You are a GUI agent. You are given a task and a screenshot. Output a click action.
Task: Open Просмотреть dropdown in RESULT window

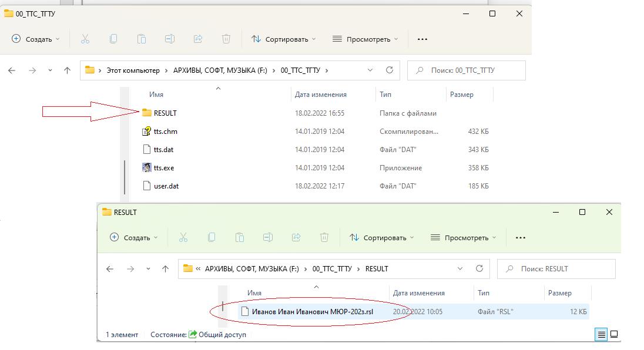[x=463, y=238]
